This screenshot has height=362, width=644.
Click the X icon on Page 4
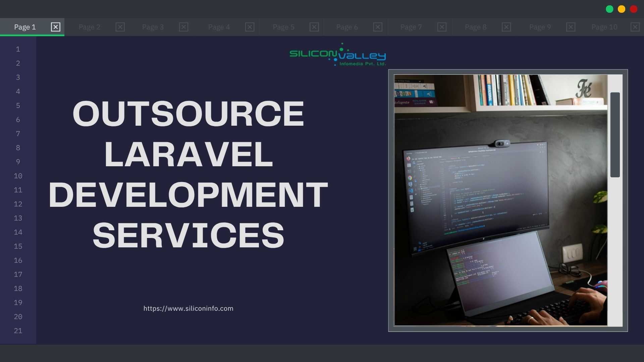[x=250, y=27]
